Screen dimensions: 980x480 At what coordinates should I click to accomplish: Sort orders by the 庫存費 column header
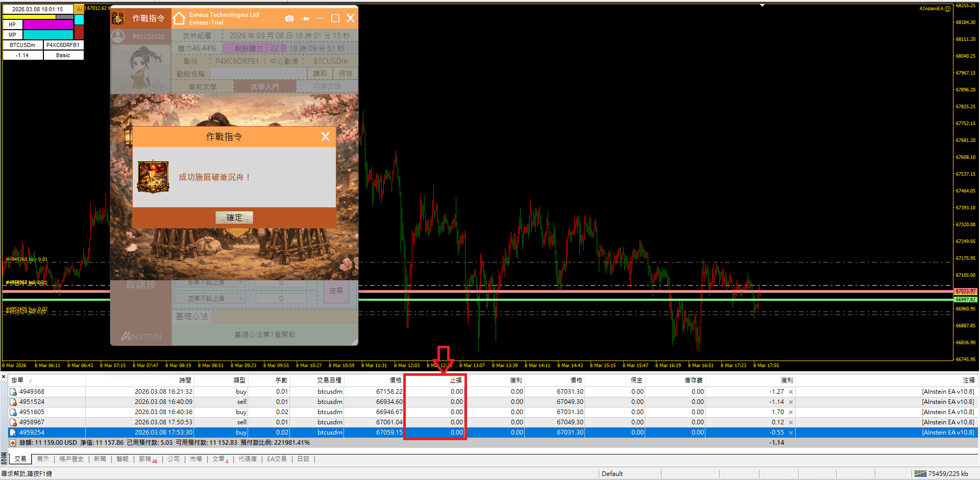click(675, 380)
